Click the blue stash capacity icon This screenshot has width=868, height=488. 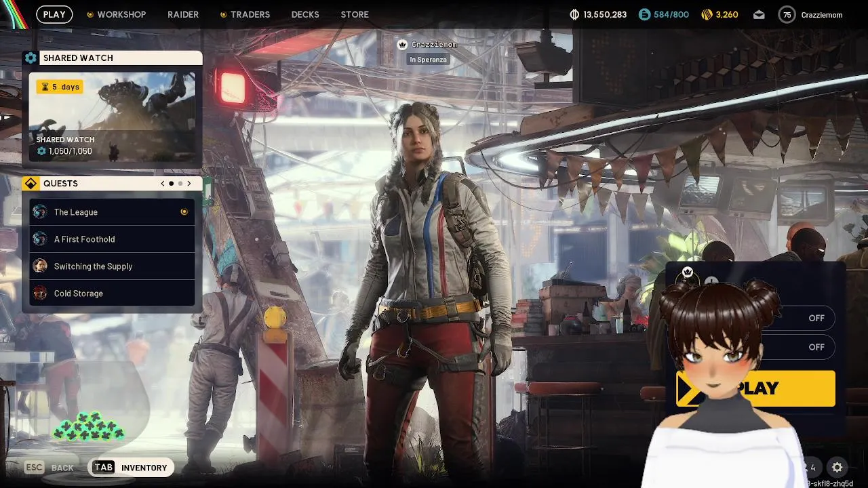click(x=644, y=14)
